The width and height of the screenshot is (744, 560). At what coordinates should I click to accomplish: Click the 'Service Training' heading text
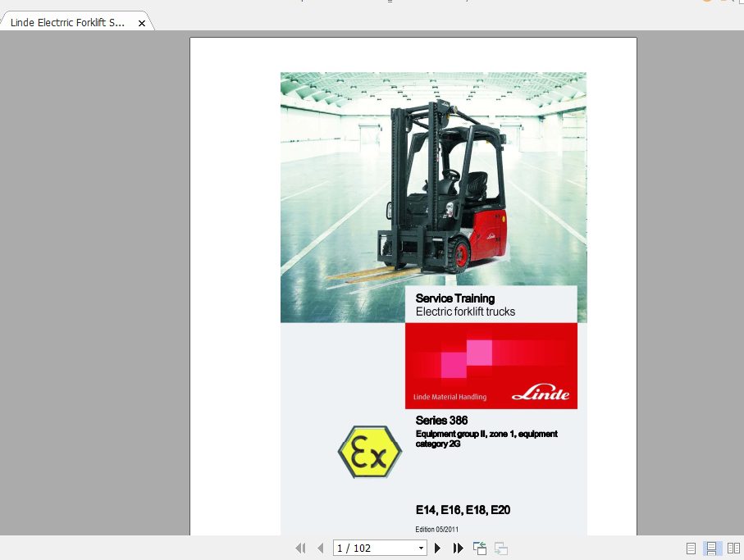click(x=455, y=298)
